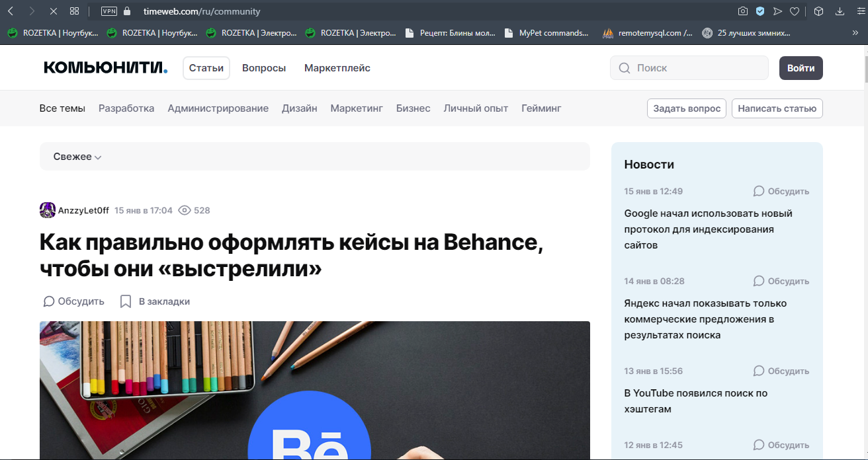Select the Гейминг category

(541, 108)
